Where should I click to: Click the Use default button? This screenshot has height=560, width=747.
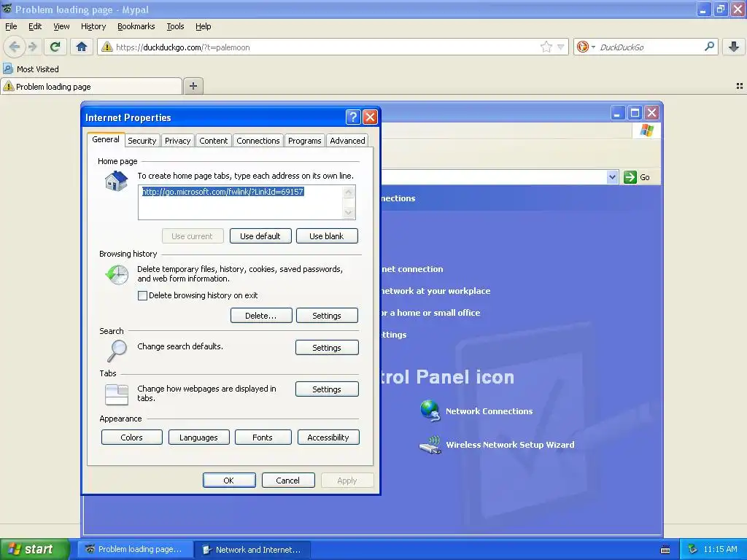coord(260,236)
